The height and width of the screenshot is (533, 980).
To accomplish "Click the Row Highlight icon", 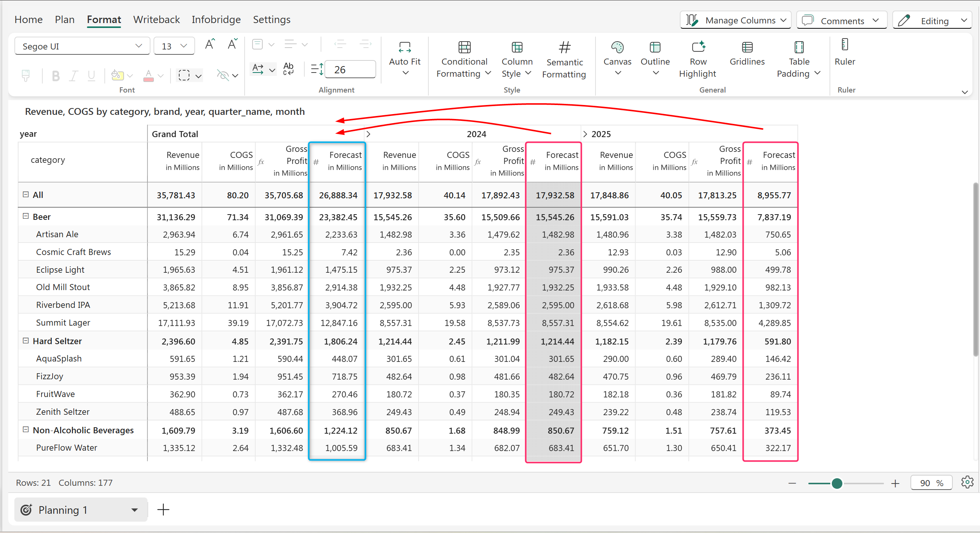I will click(x=698, y=48).
